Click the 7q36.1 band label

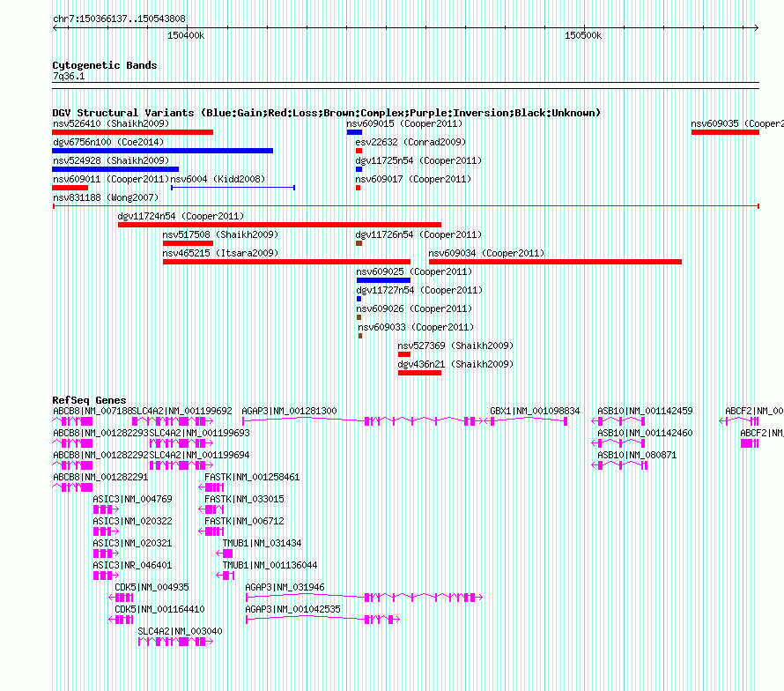tap(69, 76)
